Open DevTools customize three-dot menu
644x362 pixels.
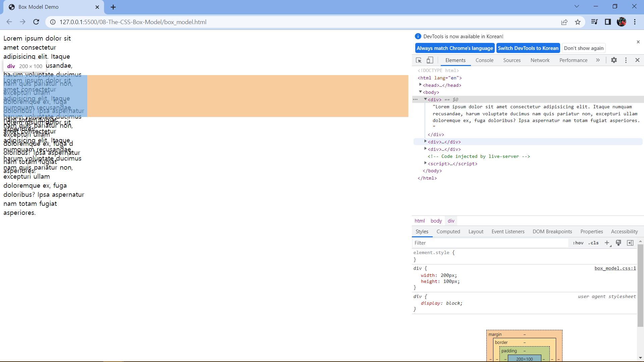[626, 60]
